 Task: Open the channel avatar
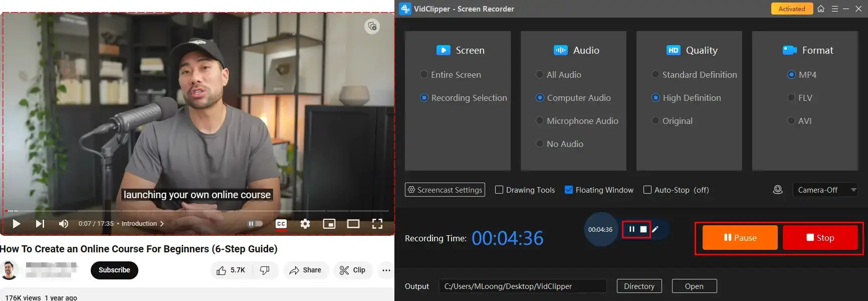click(x=9, y=270)
